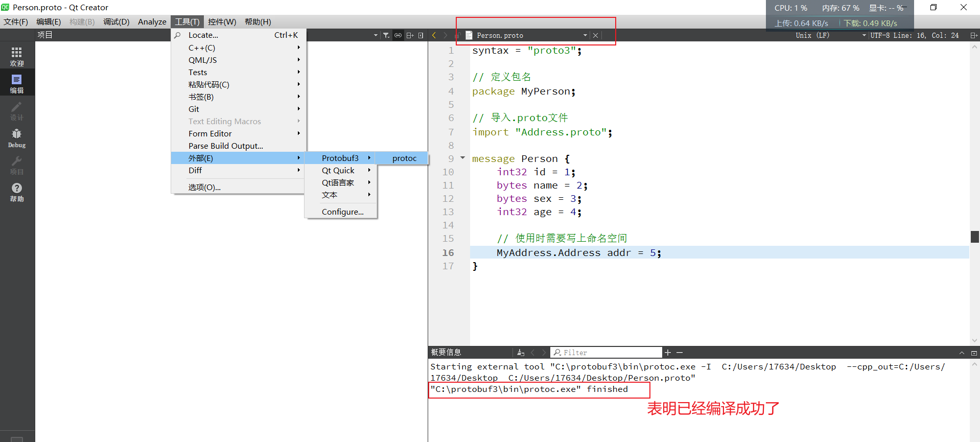Open the 文件(F) menu

(16, 21)
